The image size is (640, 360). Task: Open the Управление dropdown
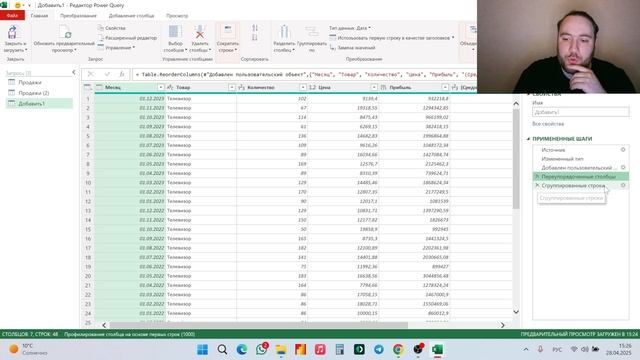(x=116, y=47)
